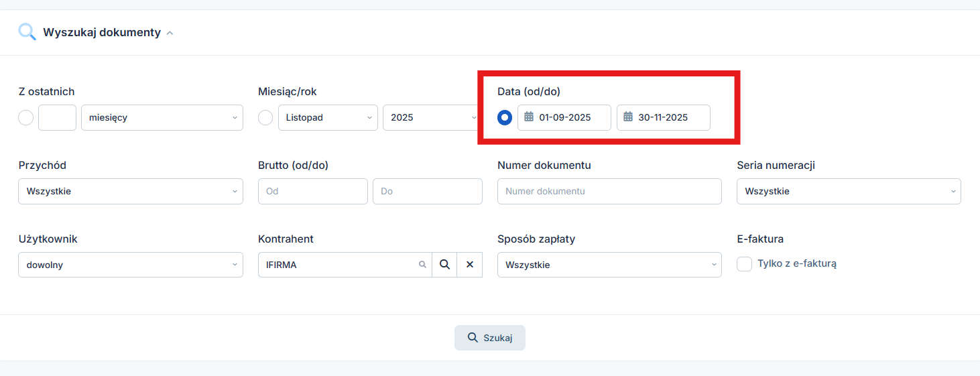The height and width of the screenshot is (376, 980).
Task: Collapse the Wyszukaj dokumenty section chevron
Action: click(x=170, y=33)
